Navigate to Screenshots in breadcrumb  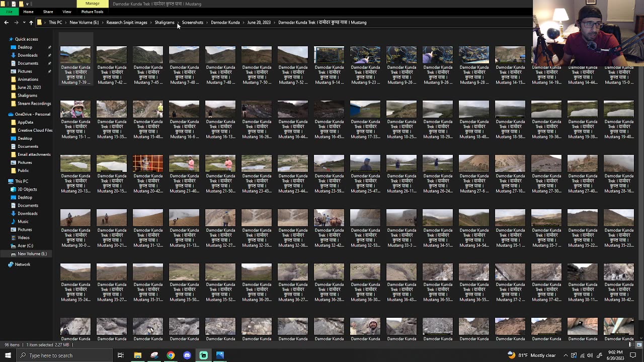193,23
